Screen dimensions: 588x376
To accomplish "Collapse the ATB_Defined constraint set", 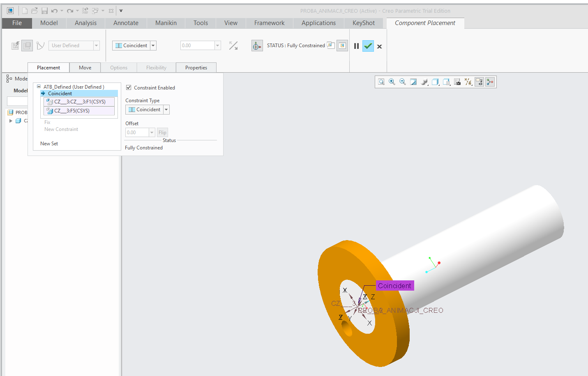I will [39, 87].
